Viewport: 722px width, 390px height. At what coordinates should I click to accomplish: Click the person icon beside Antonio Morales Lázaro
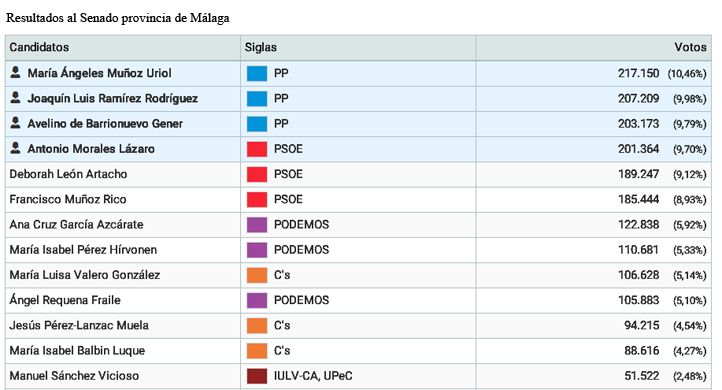[15, 148]
